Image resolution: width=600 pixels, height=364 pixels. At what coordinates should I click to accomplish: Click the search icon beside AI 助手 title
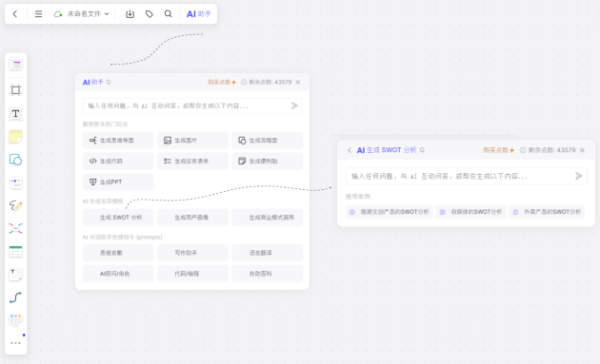point(109,82)
